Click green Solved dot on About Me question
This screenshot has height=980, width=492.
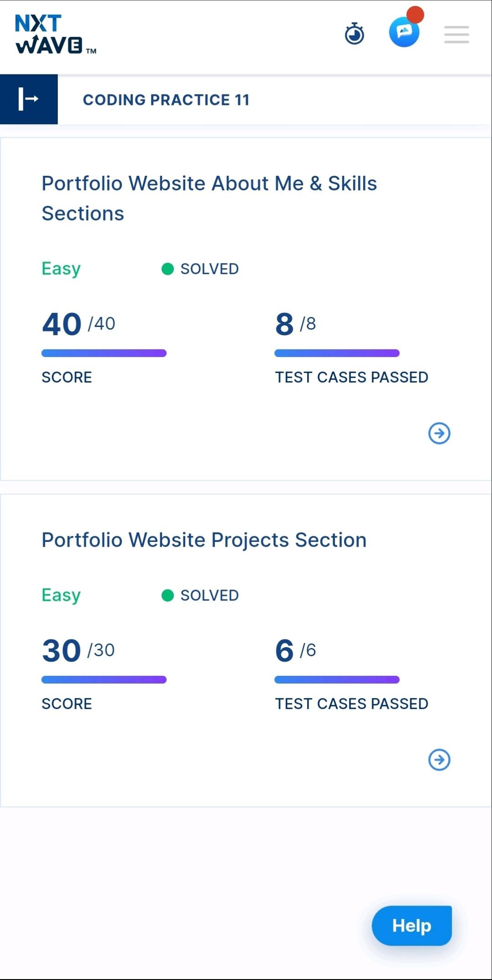coord(167,269)
